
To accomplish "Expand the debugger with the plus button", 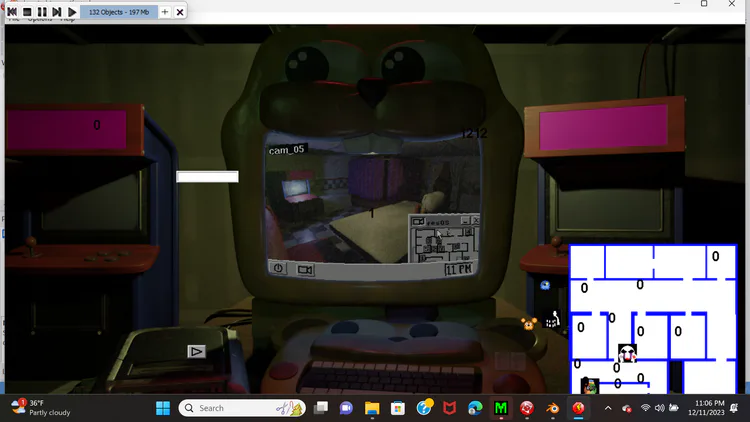I will (165, 12).
